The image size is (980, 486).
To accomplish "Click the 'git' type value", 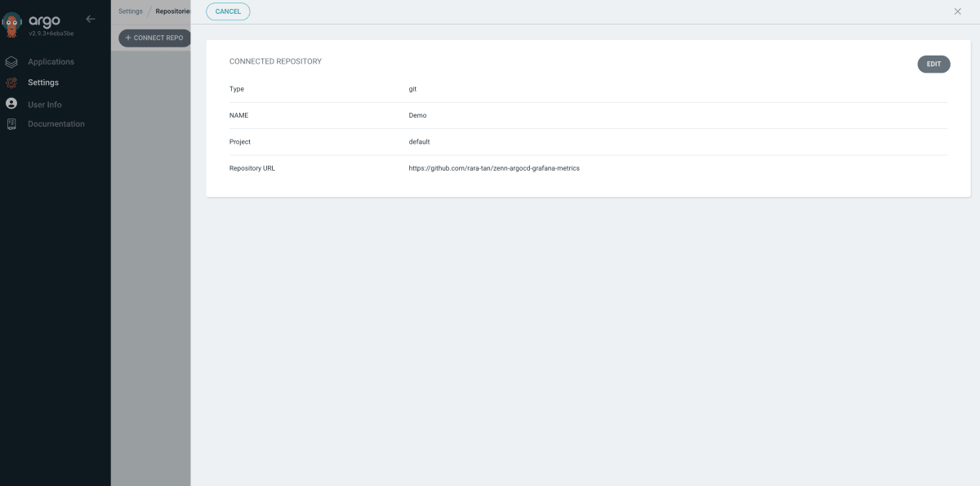I will pyautogui.click(x=412, y=89).
